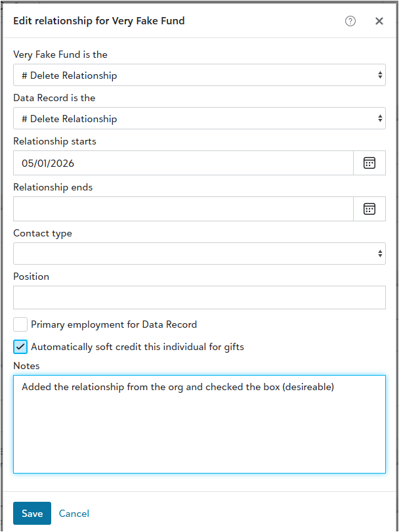Focus the Position text field
Screen dimensions: 399x532
tap(199, 298)
